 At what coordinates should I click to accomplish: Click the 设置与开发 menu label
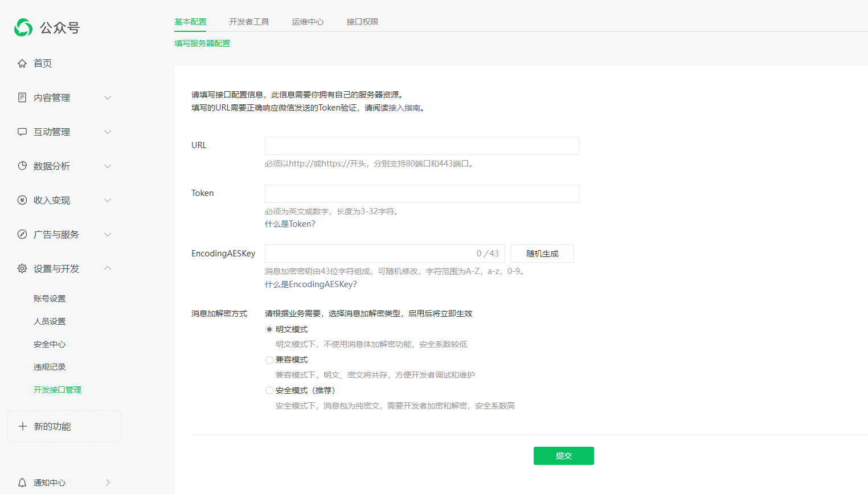pyautogui.click(x=56, y=269)
